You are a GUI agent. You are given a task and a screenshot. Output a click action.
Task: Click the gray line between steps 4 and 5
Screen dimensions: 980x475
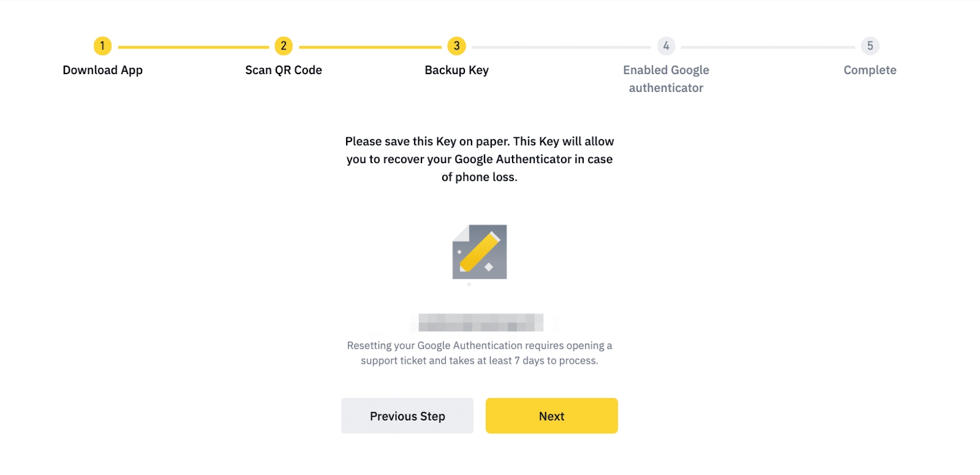click(x=767, y=47)
